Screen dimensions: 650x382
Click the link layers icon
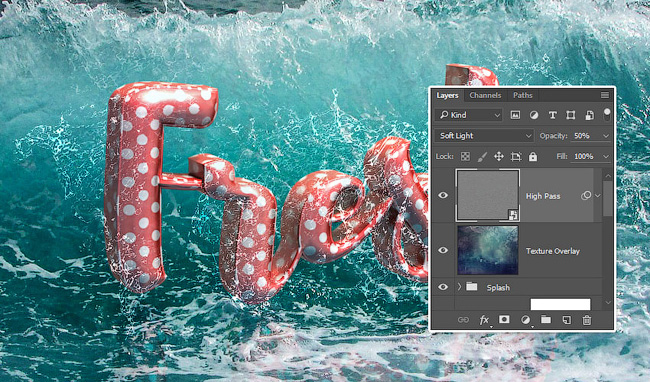coord(463,320)
